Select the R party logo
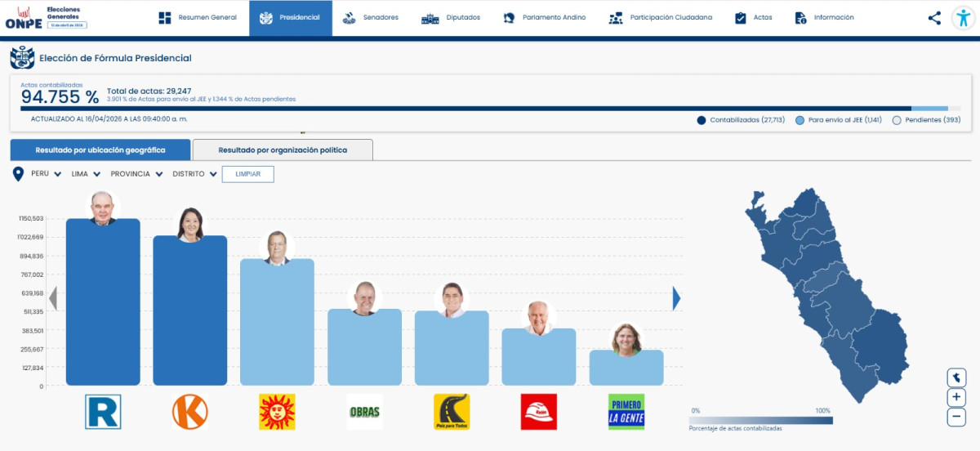 (103, 412)
